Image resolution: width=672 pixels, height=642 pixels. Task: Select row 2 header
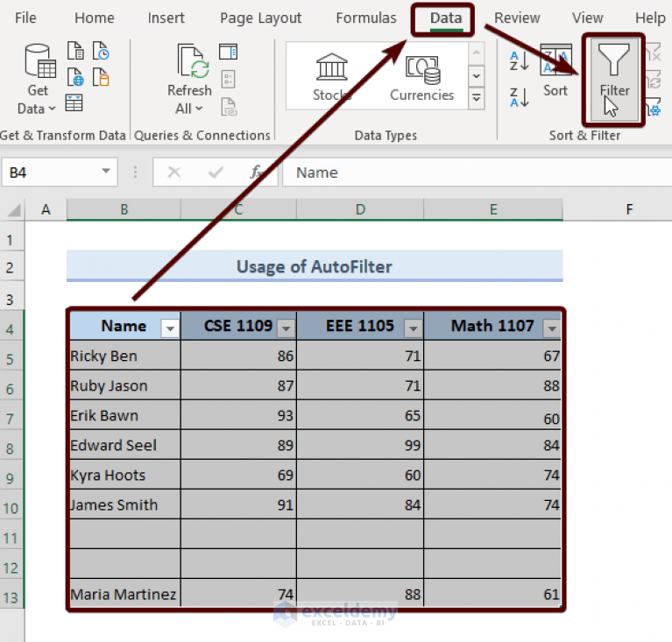pyautogui.click(x=11, y=268)
